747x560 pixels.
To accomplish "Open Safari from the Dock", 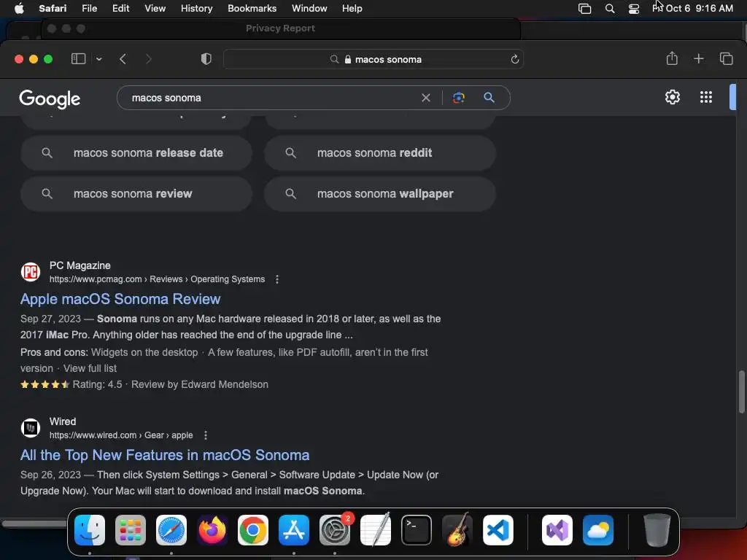I will pos(171,530).
